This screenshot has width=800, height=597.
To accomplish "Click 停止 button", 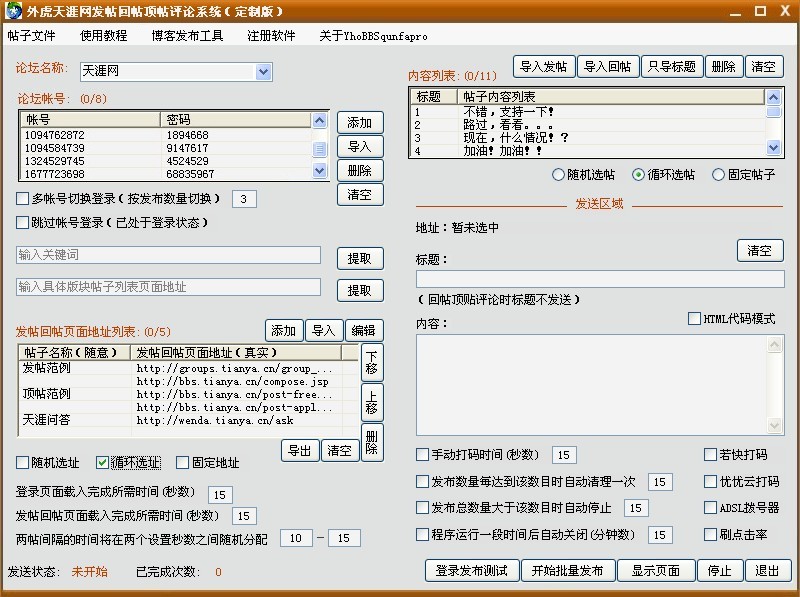I will click(x=720, y=570).
